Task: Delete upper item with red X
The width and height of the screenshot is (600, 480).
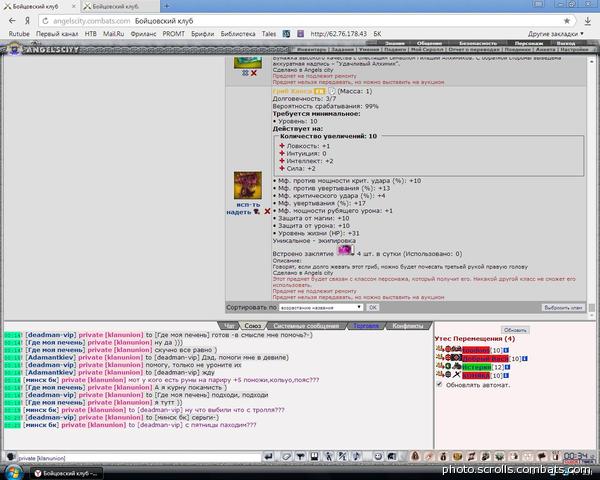Action: click(254, 73)
